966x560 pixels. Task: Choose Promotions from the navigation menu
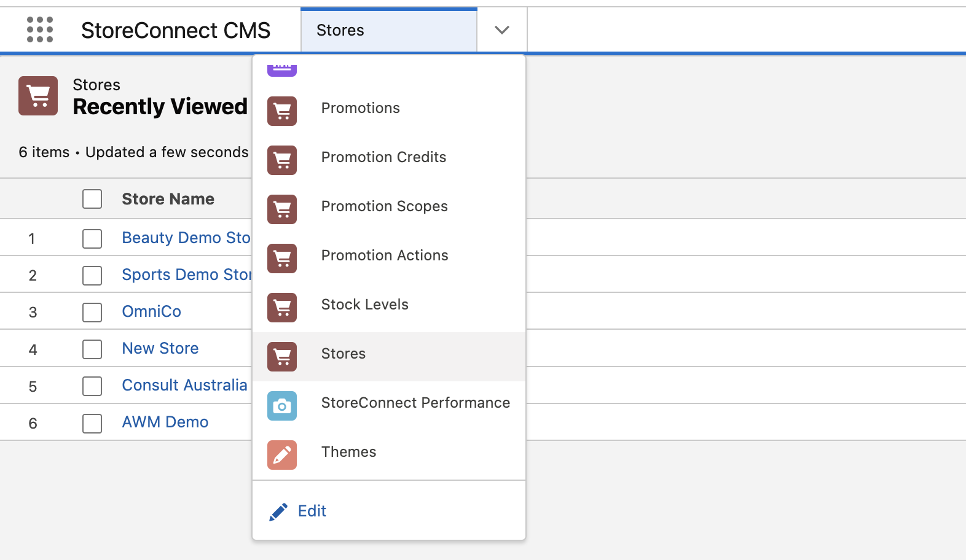[x=389, y=111]
